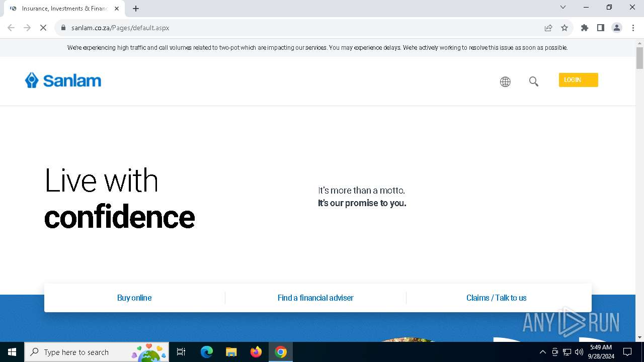Open the Windows Start menu
This screenshot has height=362, width=644.
point(12,352)
